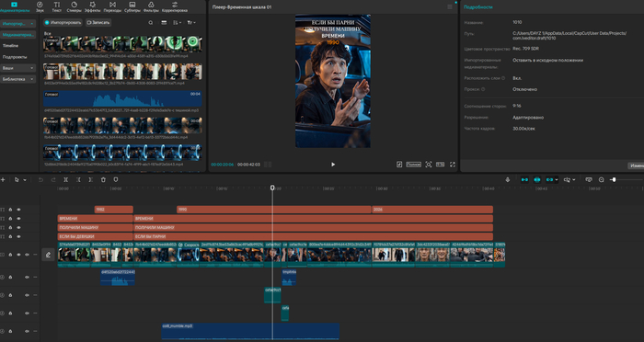Hide the ПОЛУЧИЛИ МАШИНУ track eye icon
Image resolution: width=644 pixels, height=342 pixels.
point(18,227)
